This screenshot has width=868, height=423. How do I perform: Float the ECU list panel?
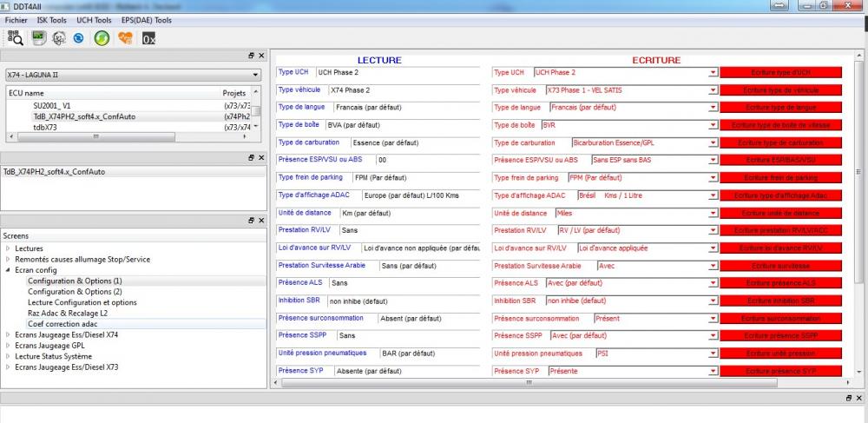click(252, 56)
